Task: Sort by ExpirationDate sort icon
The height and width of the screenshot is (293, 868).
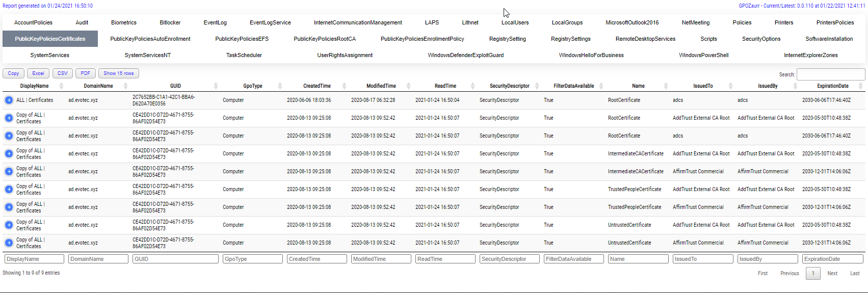Action: point(860,86)
